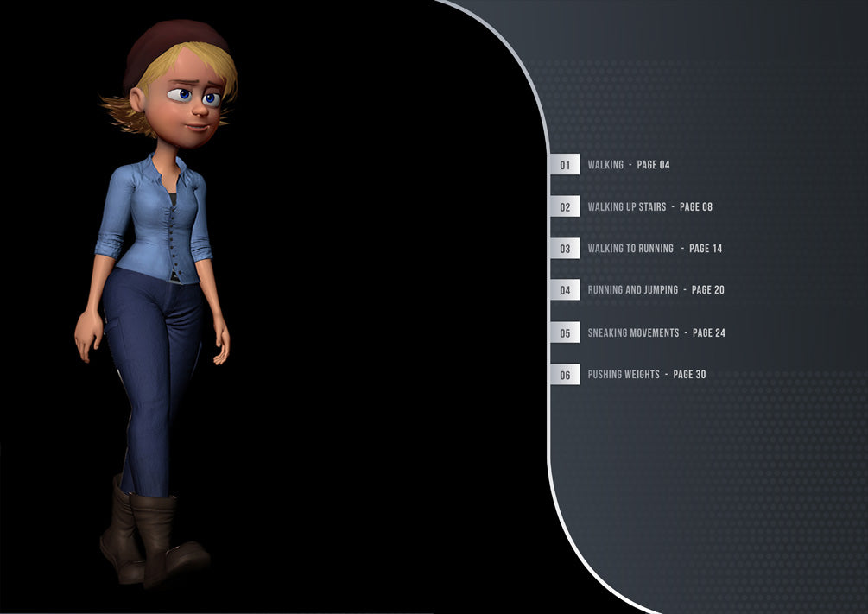The width and height of the screenshot is (868, 614).
Task: Jump to Page 24 of Sneaking Movements
Action: (x=709, y=332)
